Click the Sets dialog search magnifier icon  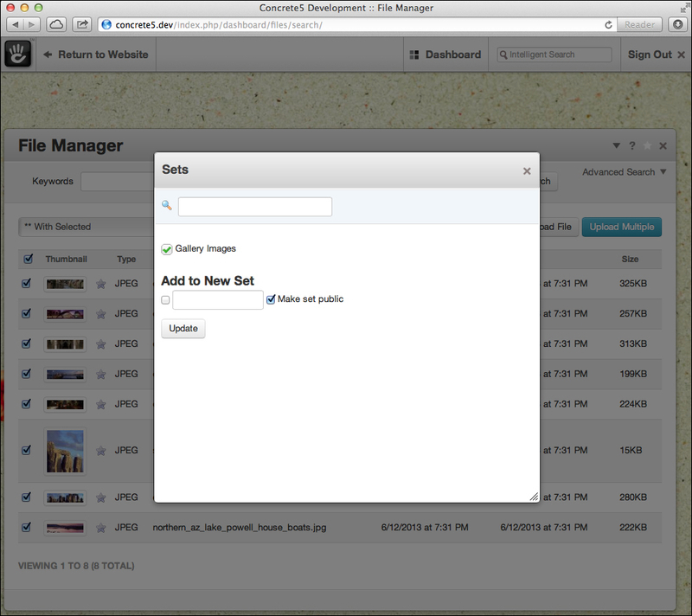[167, 205]
